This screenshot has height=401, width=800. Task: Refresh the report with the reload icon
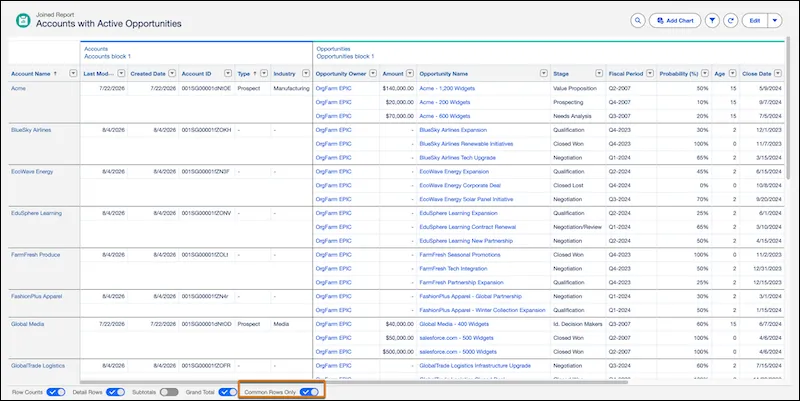click(731, 20)
